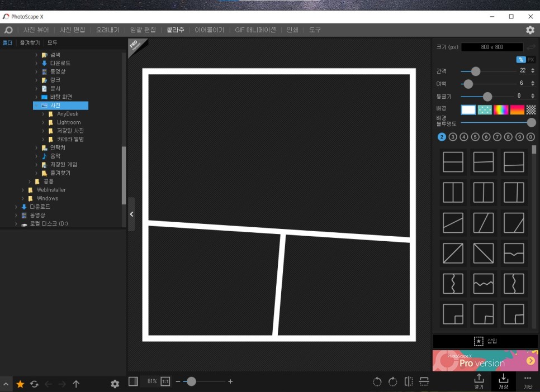This screenshot has width=540, height=392.
Task: Expand the 카메라 앨범 folder
Action: point(43,139)
